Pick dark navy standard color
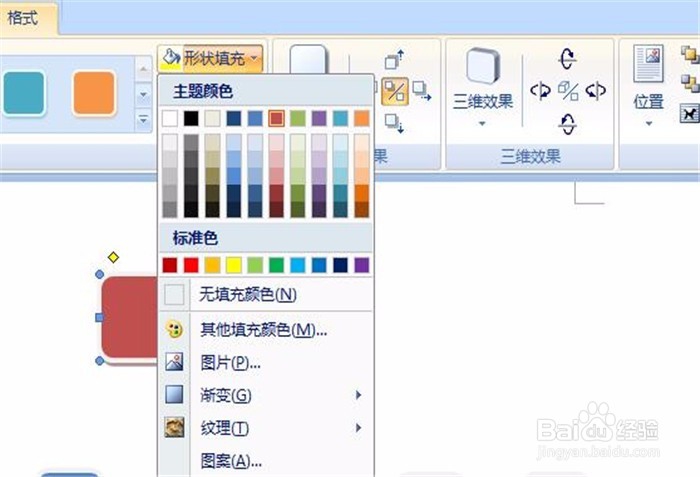 point(340,265)
